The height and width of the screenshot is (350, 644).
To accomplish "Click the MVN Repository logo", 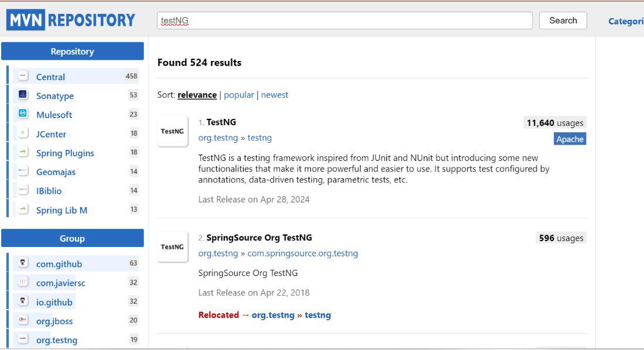I will [x=71, y=20].
